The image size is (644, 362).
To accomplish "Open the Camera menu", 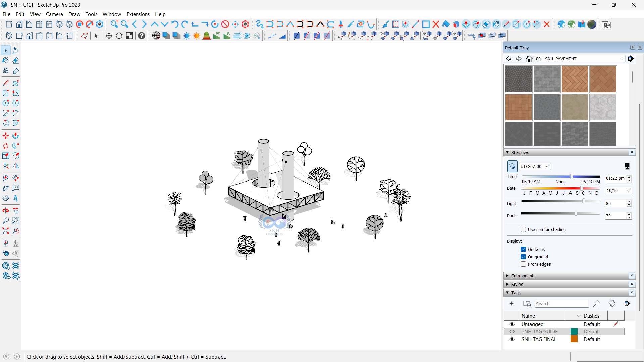I will coord(54,14).
